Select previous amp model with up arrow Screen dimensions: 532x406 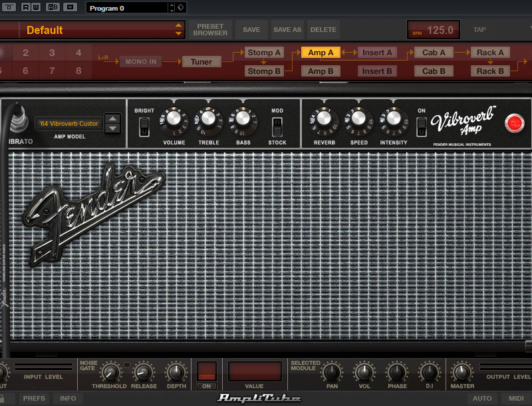click(x=112, y=119)
